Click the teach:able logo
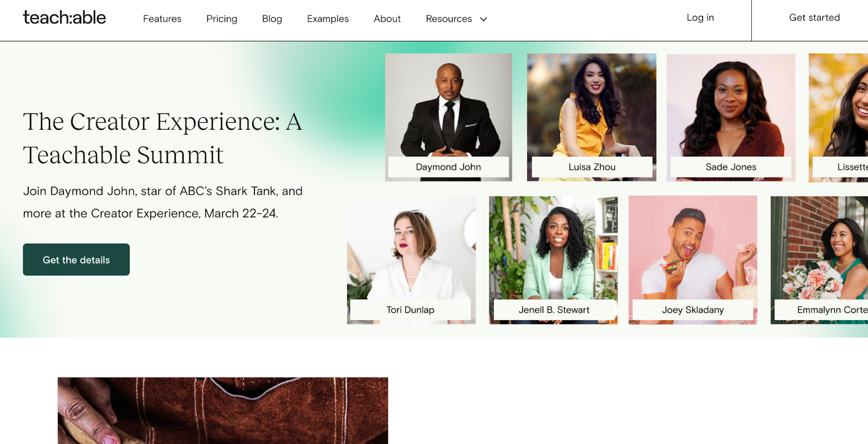The height and width of the screenshot is (444, 868). click(x=65, y=18)
